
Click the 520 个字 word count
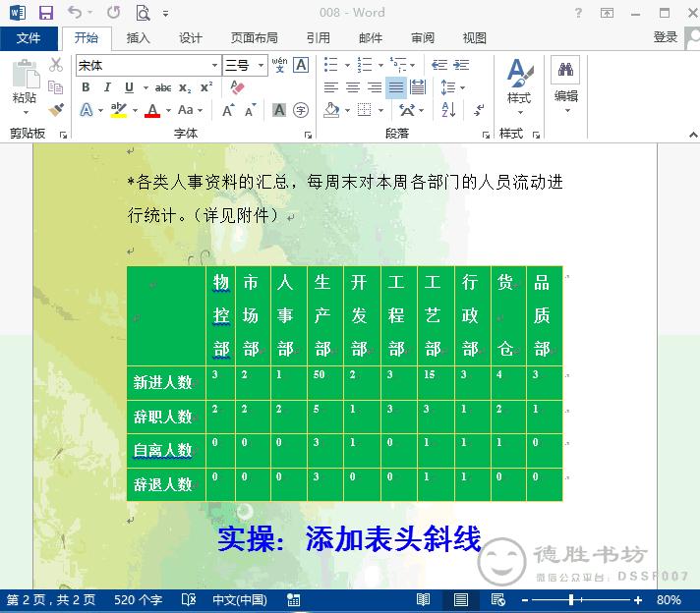(138, 600)
